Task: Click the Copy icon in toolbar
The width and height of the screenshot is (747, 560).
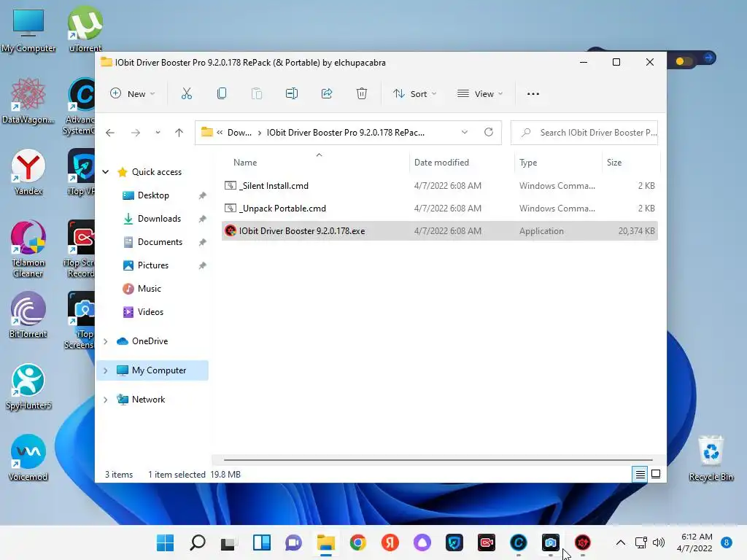Action: tap(222, 94)
